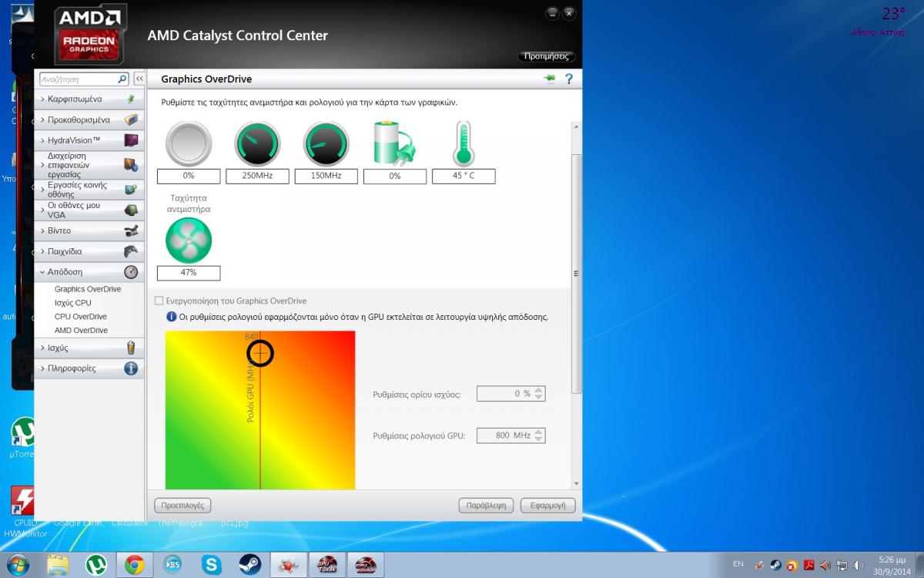Click the Εφαρμογή apply button
This screenshot has height=578, width=924.
coord(547,506)
